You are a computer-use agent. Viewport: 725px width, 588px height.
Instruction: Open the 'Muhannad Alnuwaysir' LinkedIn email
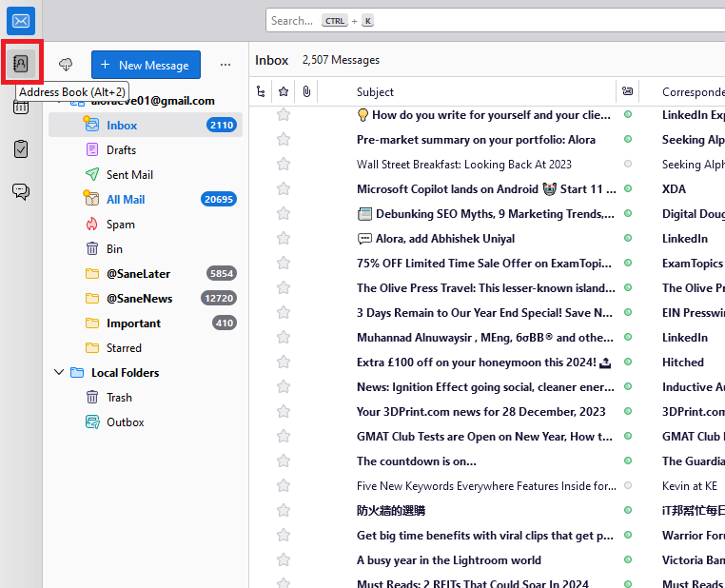[485, 338]
